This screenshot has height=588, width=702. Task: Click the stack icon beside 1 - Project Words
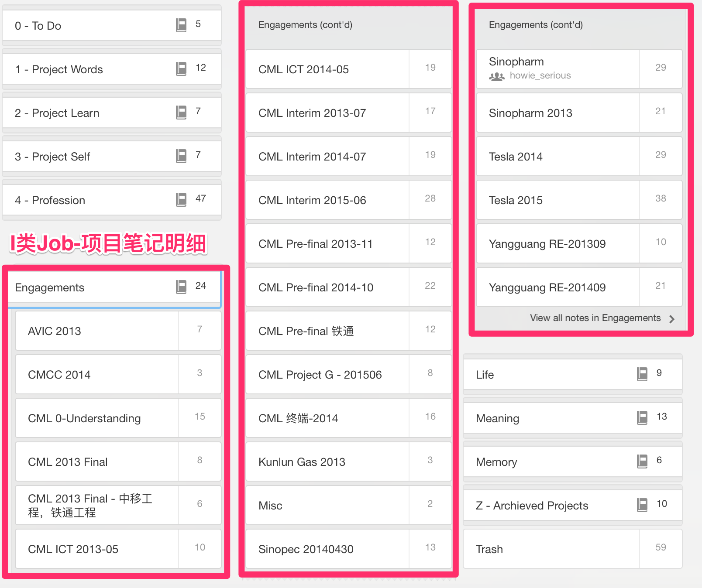[x=181, y=68]
